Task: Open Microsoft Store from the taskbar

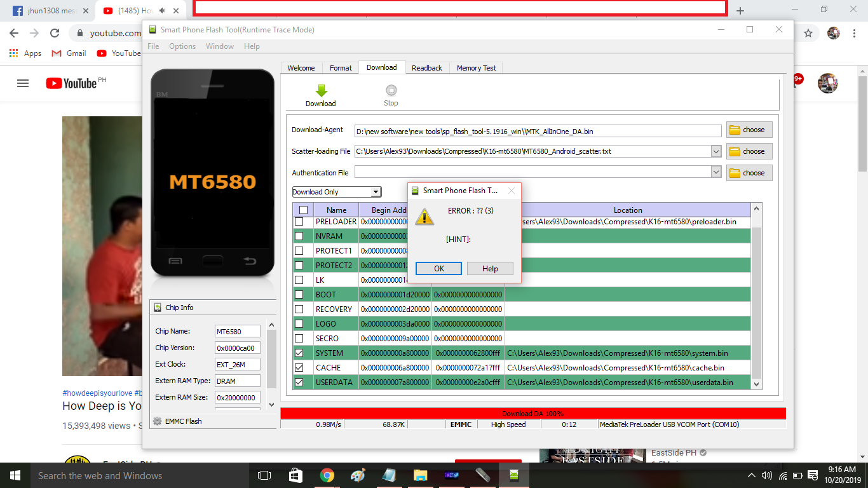Action: click(296, 475)
